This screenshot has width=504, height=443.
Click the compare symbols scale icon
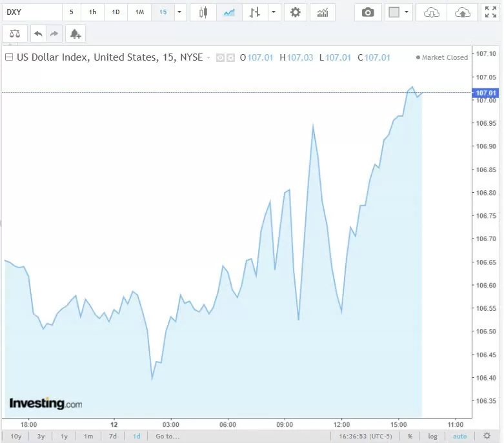tap(15, 34)
